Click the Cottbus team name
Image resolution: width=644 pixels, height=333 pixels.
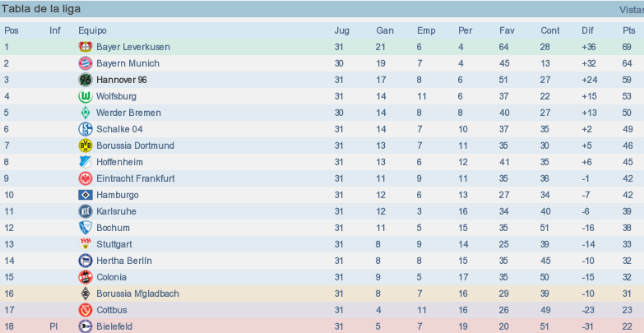point(112,310)
